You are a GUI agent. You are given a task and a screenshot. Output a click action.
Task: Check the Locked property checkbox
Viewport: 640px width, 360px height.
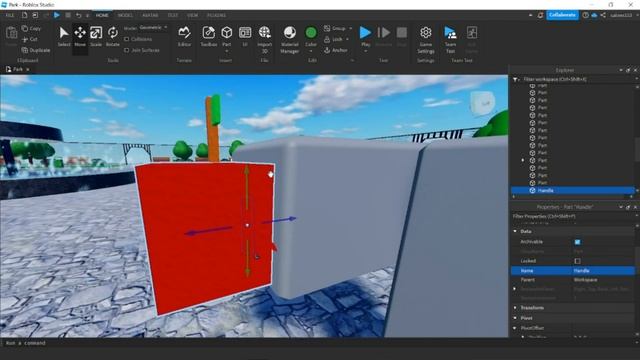click(577, 261)
